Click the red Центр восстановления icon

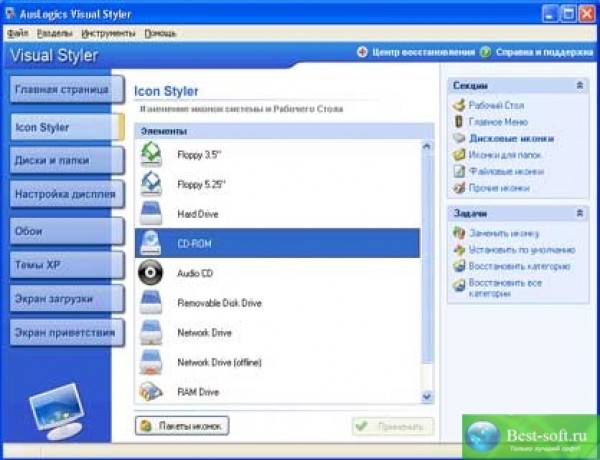point(362,52)
